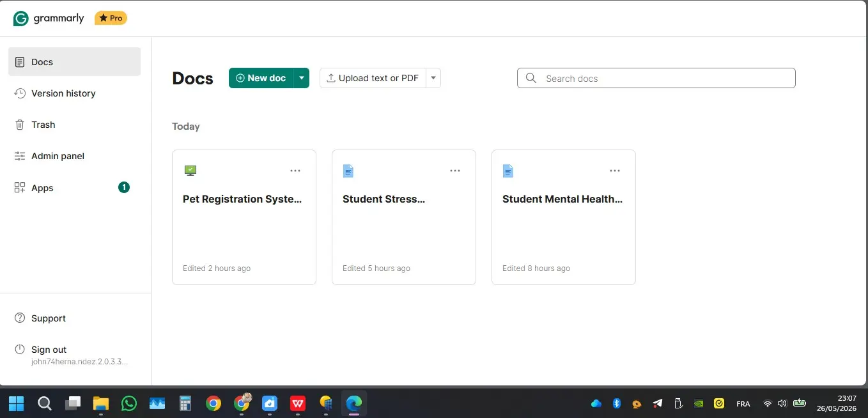868x418 pixels.
Task: Open Pet Registration System document card
Action: (244, 217)
